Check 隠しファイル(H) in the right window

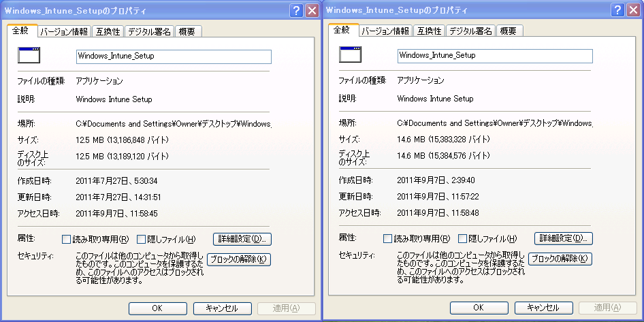pos(462,238)
